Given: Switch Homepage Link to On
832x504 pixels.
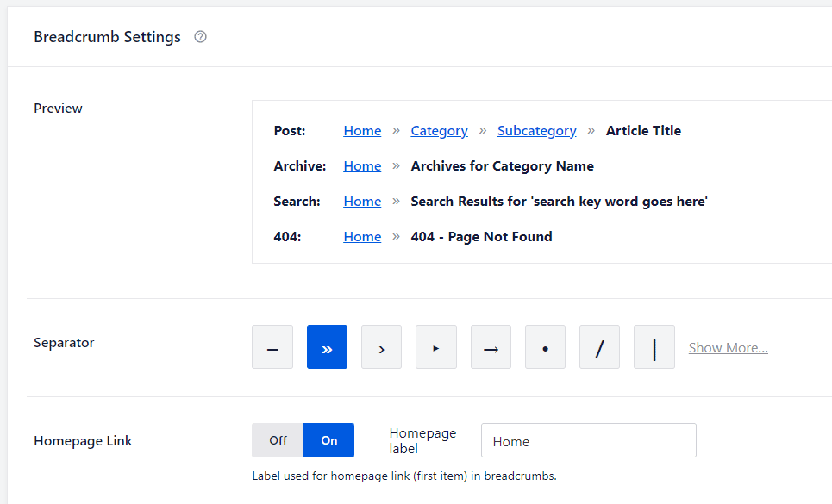Looking at the screenshot, I should point(328,440).
